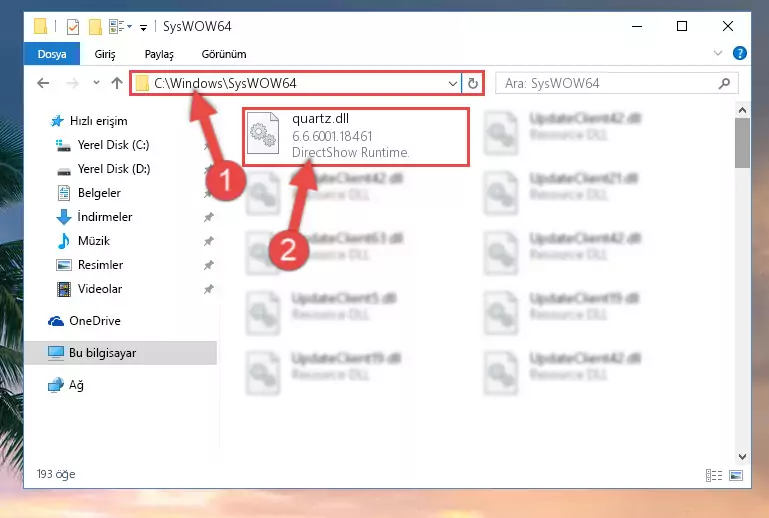Select Hızlı erişim in navigation pane

(89, 121)
